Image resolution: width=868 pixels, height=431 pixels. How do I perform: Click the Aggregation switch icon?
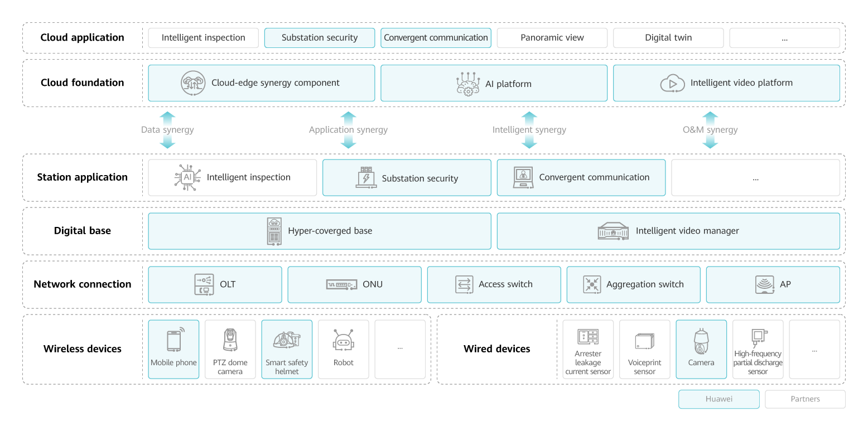[x=591, y=284]
